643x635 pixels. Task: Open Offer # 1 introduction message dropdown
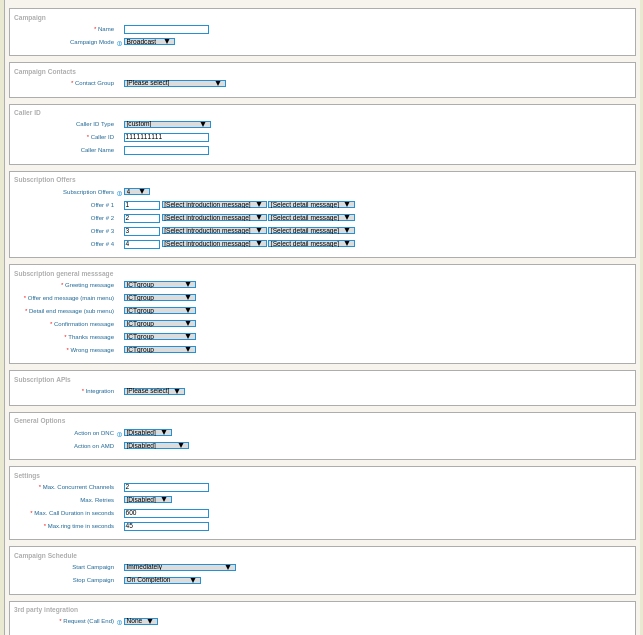tap(214, 204)
